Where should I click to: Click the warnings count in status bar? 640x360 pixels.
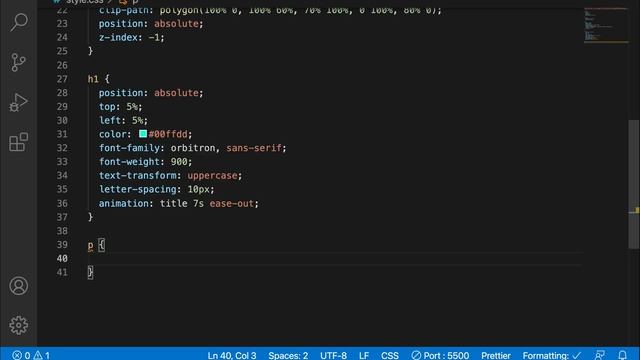pos(42,355)
